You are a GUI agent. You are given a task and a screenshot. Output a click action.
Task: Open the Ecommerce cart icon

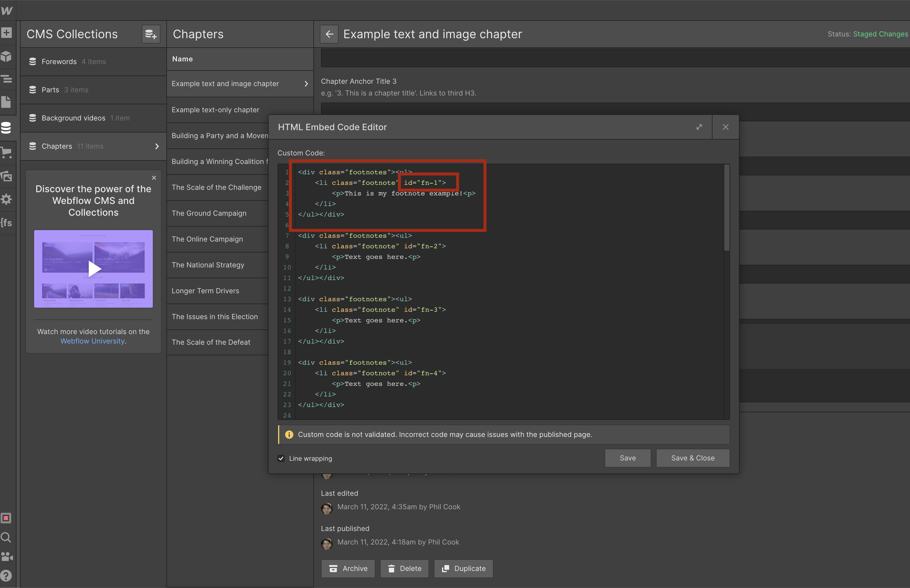[6, 153]
